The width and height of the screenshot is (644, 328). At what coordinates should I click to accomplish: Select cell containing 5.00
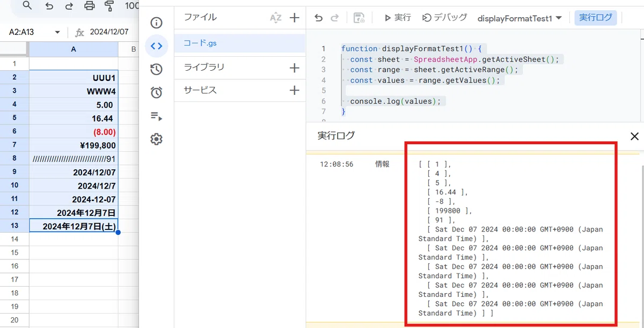tap(74, 105)
